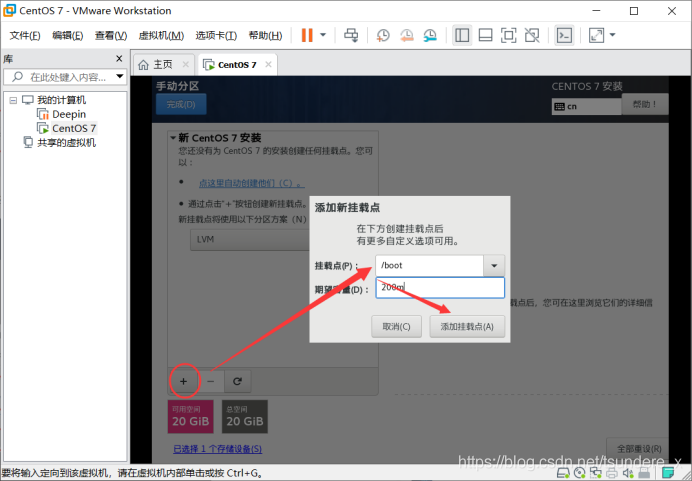Revert to previous snapshot icon
The width and height of the screenshot is (692, 481).
coord(406,35)
